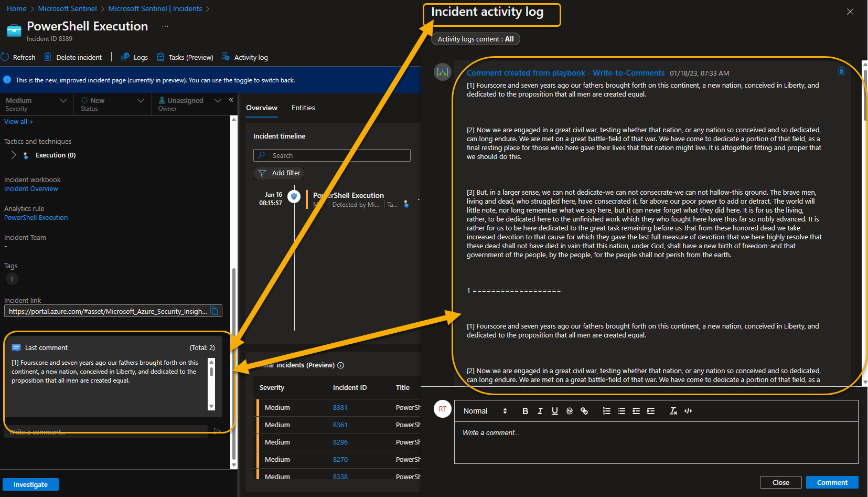Viewport: 868px width, 497px height.
Task: Go to Microsoft Sentinel breadcrumb
Action: coord(68,8)
